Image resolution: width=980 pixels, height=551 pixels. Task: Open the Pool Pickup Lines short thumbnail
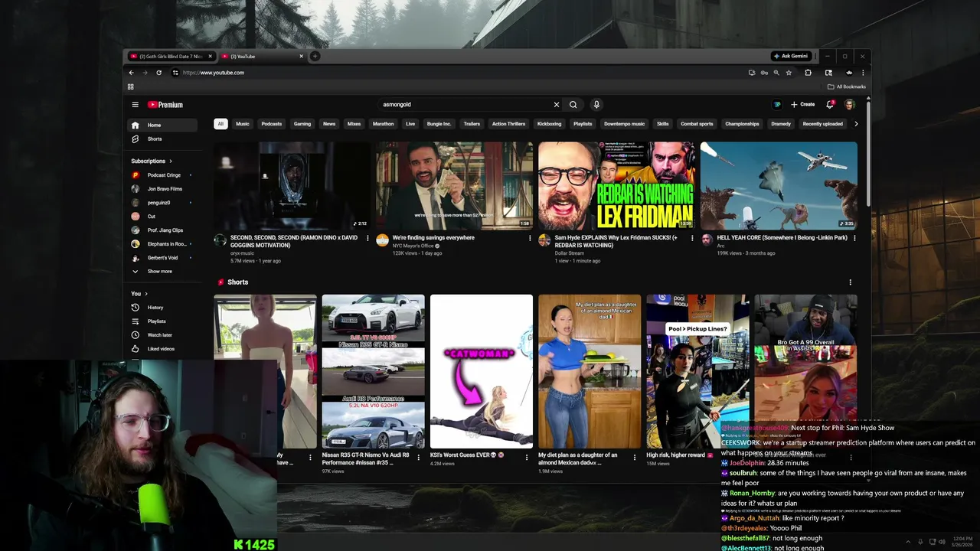697,371
